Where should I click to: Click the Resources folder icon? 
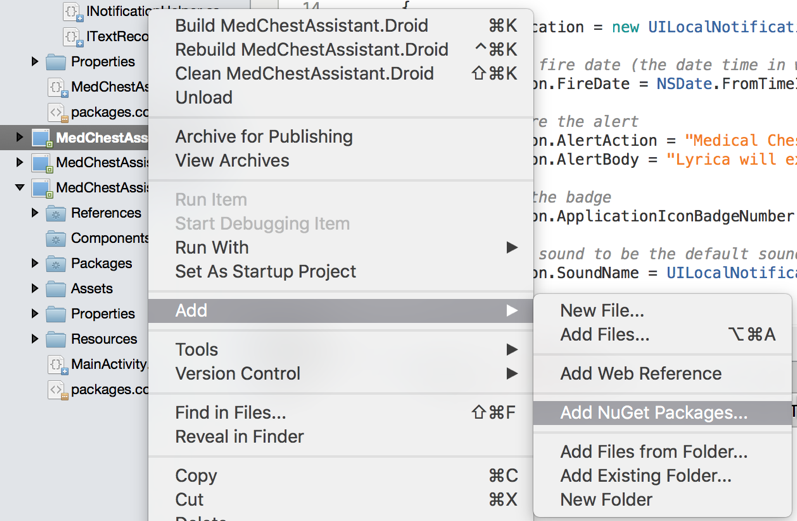tap(56, 339)
